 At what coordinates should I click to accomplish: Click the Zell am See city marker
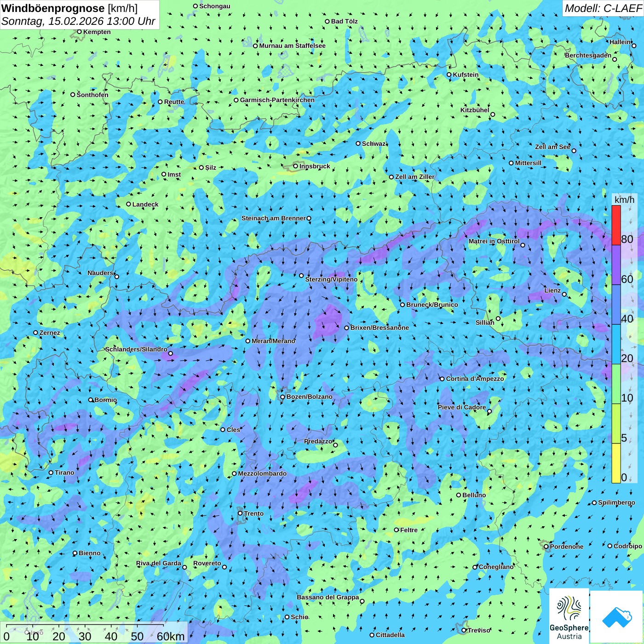coord(574,150)
